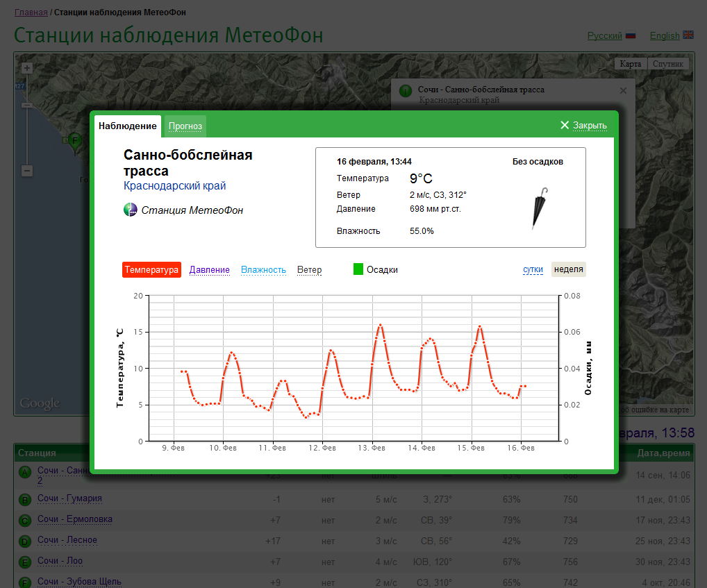Click the 25 ноя, 23:43 date cell
The width and height of the screenshot is (707, 588).
pos(663,541)
